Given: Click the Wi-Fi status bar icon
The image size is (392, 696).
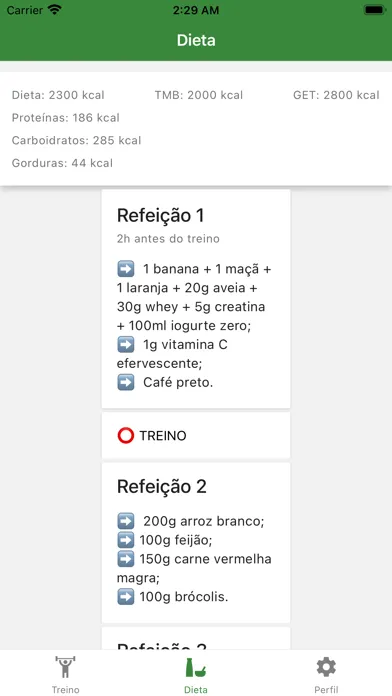Looking at the screenshot, I should pyautogui.click(x=55, y=10).
